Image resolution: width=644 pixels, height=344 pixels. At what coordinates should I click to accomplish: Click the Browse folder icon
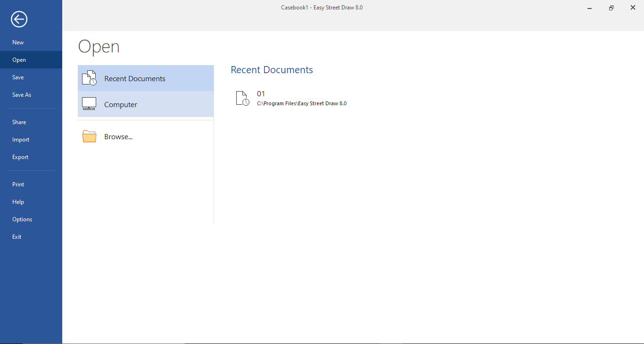89,136
